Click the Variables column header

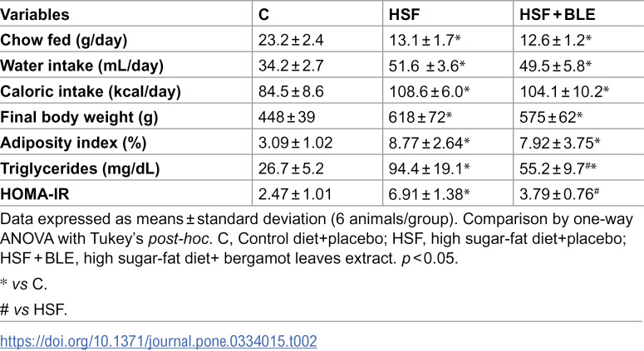pyautogui.click(x=35, y=15)
